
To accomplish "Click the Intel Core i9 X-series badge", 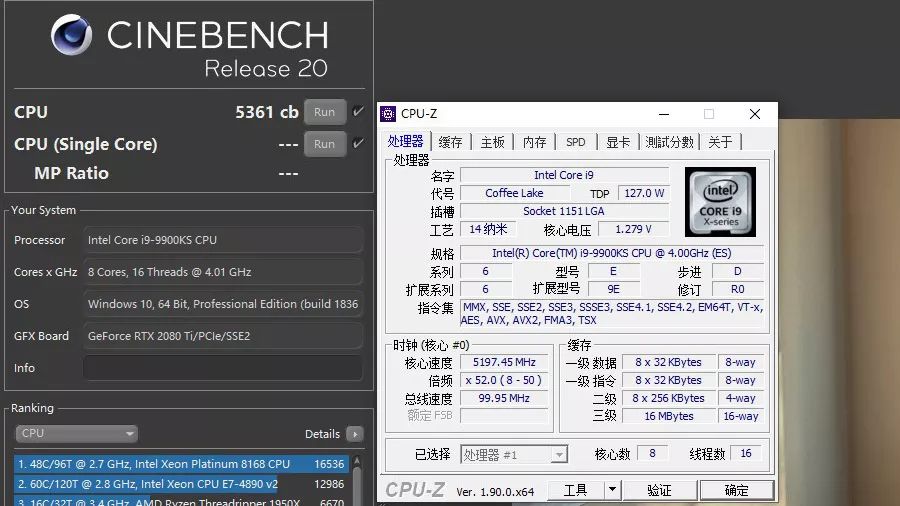I will click(x=720, y=202).
